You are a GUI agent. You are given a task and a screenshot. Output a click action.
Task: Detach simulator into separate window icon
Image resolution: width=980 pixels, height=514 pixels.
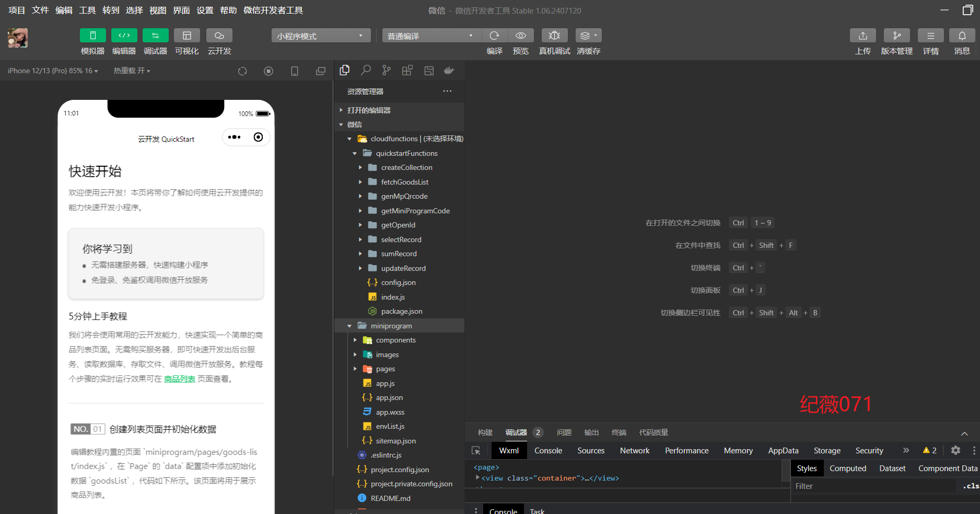(x=321, y=71)
